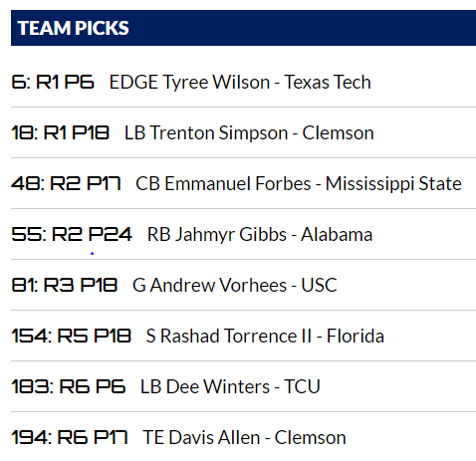Click pick label 194: R6 P17
Image resolution: width=476 pixels, height=461 pixels.
70,437
